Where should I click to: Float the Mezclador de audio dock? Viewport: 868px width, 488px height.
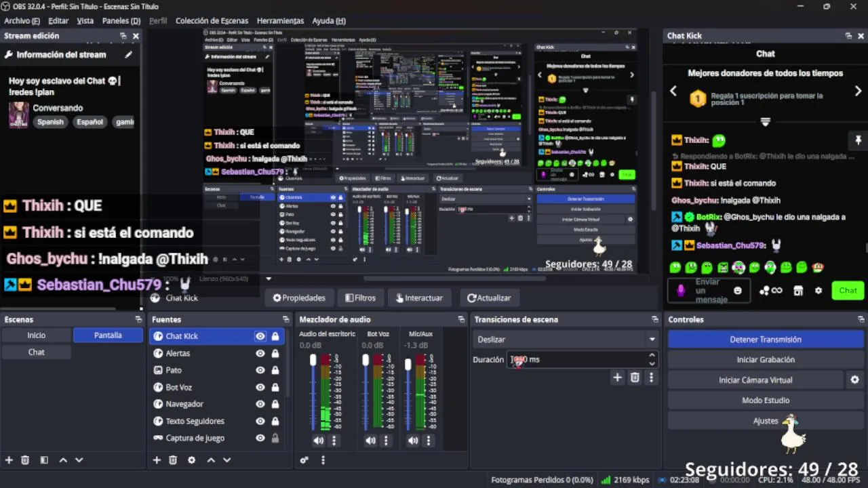(462, 319)
